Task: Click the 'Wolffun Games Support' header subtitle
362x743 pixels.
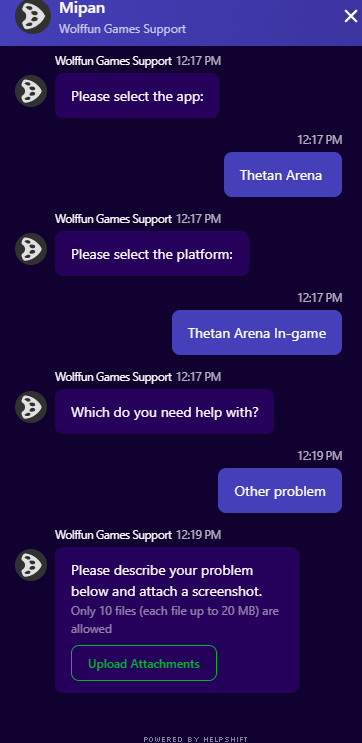Action: (x=122, y=29)
